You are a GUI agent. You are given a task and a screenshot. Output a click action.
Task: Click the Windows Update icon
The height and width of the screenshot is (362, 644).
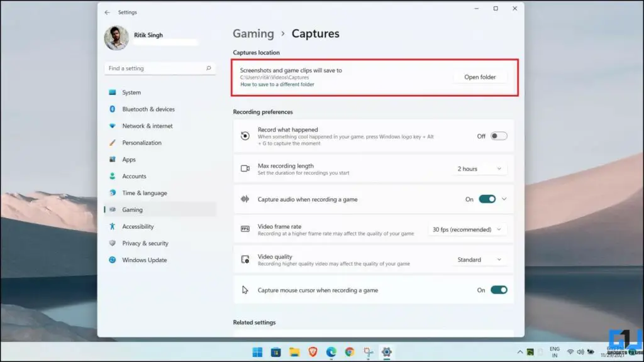coord(112,260)
